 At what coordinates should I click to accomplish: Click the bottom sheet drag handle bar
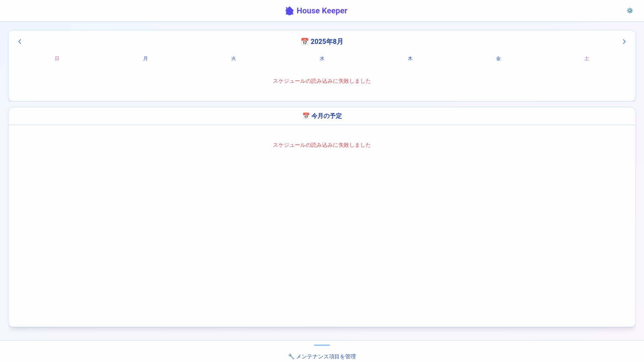(x=322, y=345)
